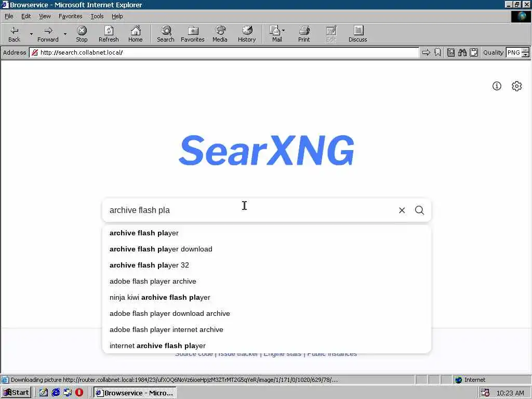
Task: Click the address bar URL field
Action: pos(224,52)
